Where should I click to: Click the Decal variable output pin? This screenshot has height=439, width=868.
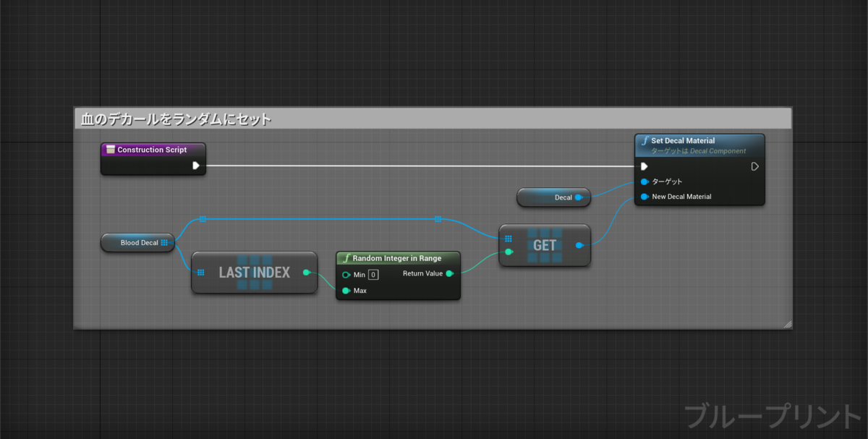point(579,197)
